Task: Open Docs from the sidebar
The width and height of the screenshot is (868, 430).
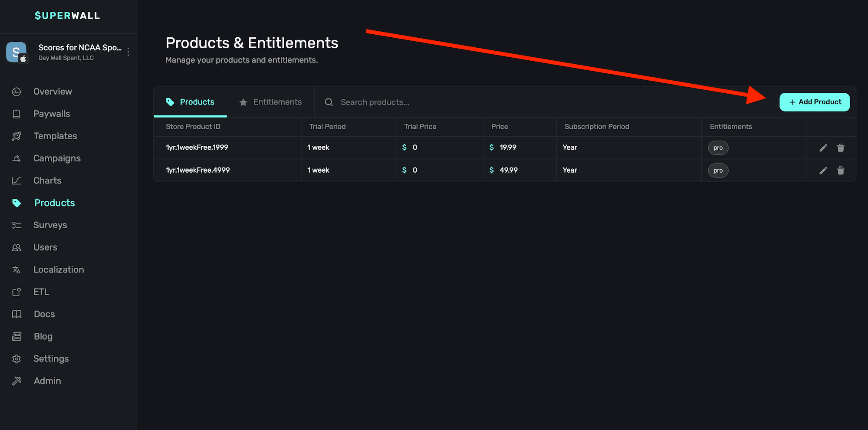Action: (44, 314)
